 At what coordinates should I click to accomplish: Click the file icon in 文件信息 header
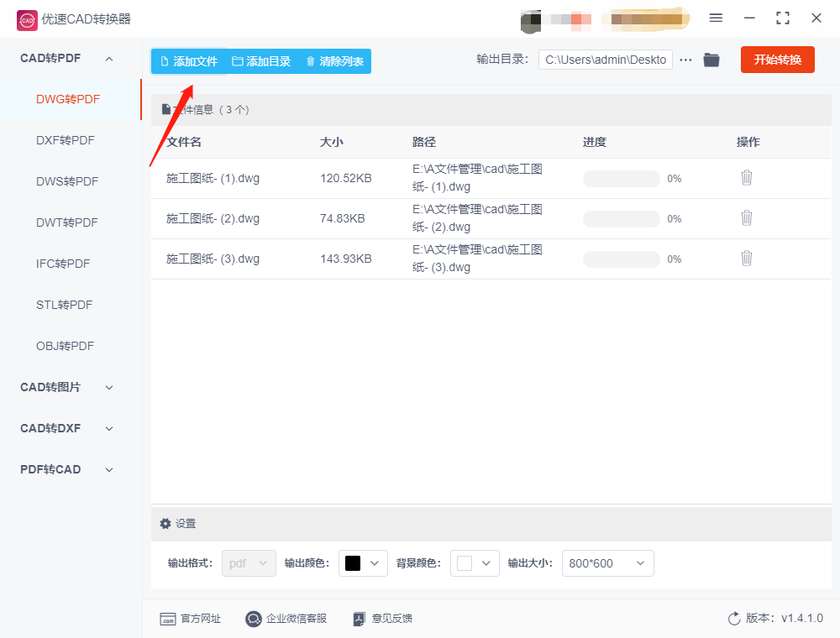tap(166, 109)
